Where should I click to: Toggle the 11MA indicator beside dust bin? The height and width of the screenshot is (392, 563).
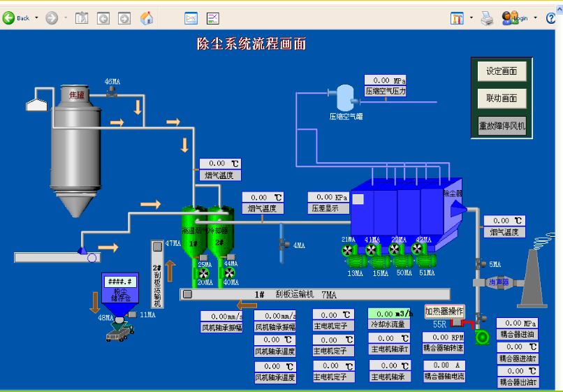coord(133,314)
